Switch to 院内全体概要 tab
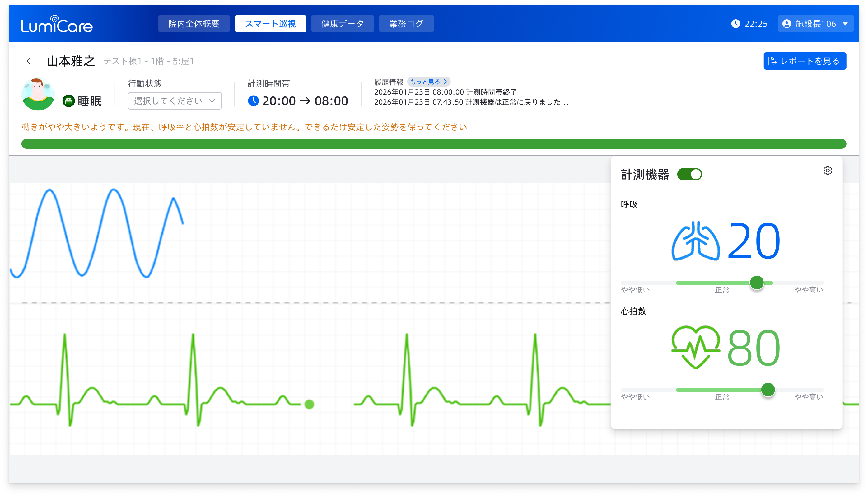This screenshot has width=868, height=496. (194, 24)
